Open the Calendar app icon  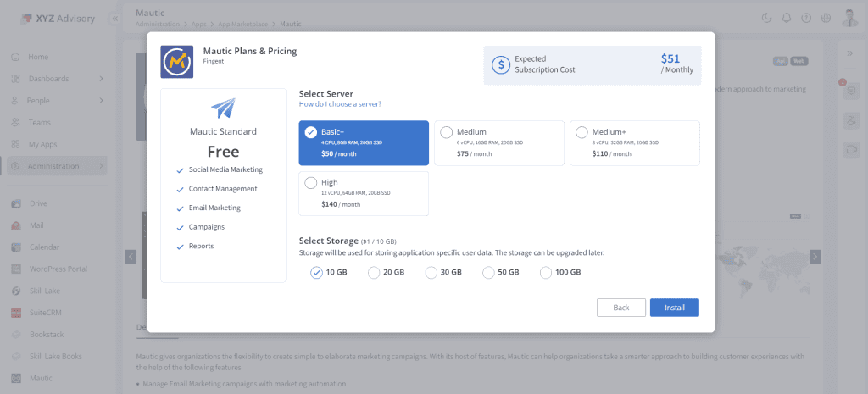(x=16, y=247)
